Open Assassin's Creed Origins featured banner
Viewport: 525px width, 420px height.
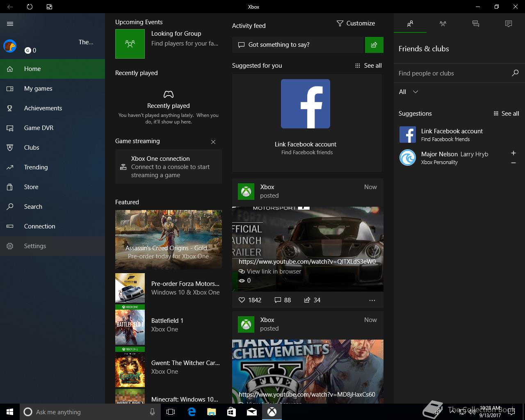pos(169,240)
